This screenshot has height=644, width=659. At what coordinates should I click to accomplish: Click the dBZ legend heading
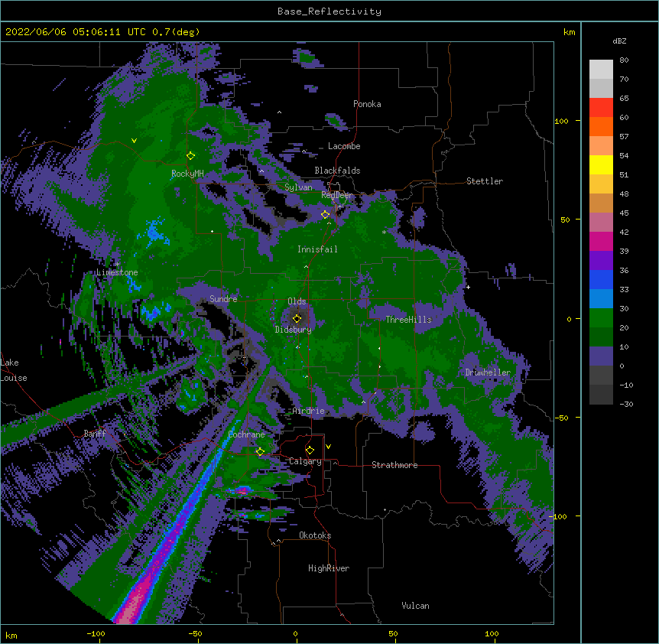coord(619,41)
